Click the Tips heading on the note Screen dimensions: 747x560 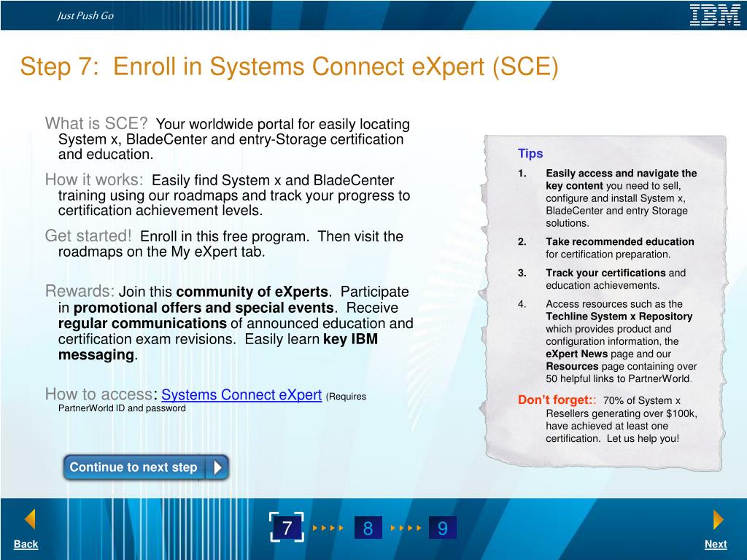pos(530,153)
